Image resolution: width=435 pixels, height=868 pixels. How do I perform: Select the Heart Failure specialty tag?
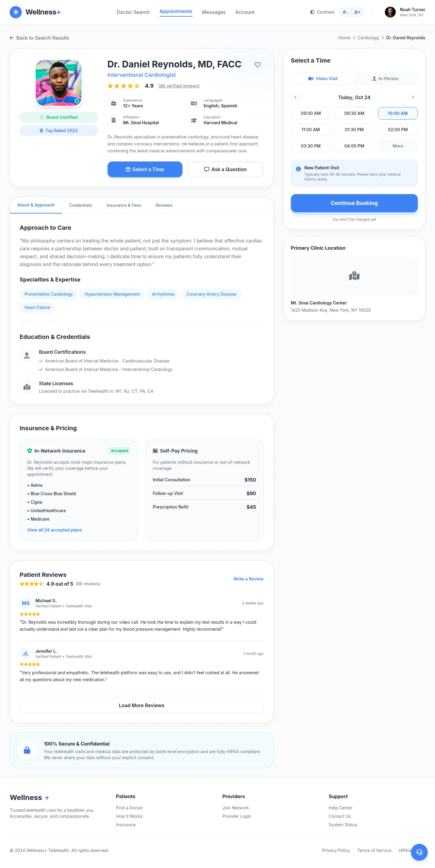37,307
